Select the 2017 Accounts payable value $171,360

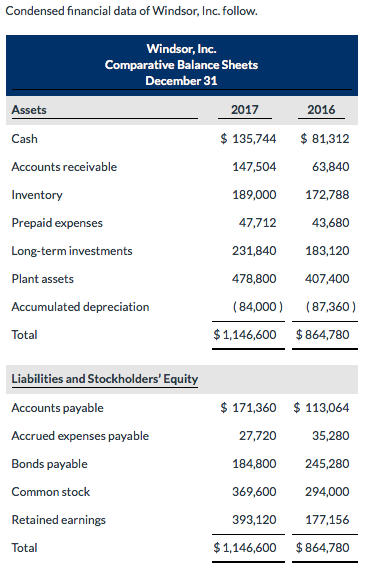(x=248, y=408)
